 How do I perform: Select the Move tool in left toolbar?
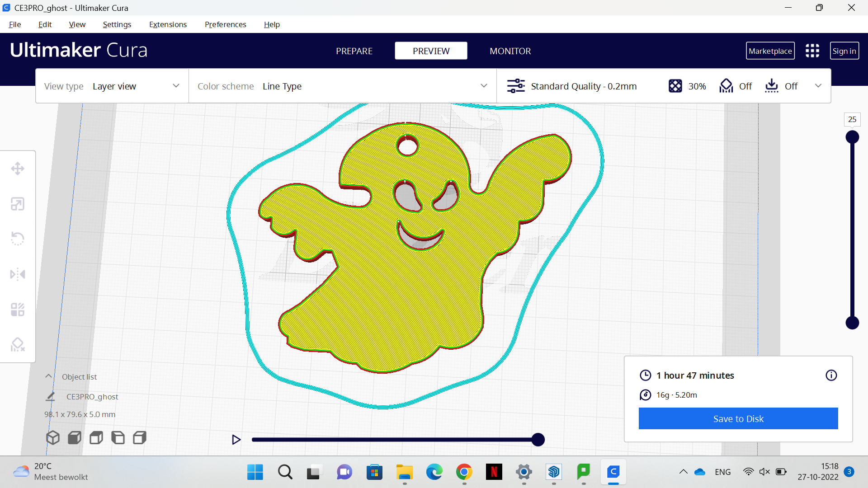tap(18, 169)
